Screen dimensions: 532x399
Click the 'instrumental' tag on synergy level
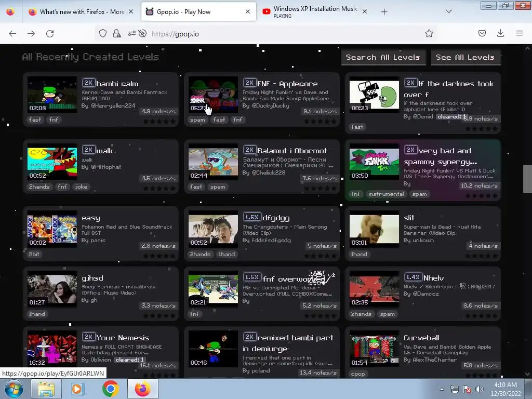386,194
